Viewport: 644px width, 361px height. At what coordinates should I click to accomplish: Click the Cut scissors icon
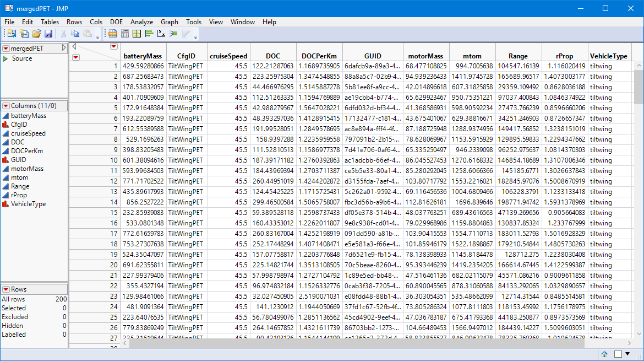click(63, 34)
